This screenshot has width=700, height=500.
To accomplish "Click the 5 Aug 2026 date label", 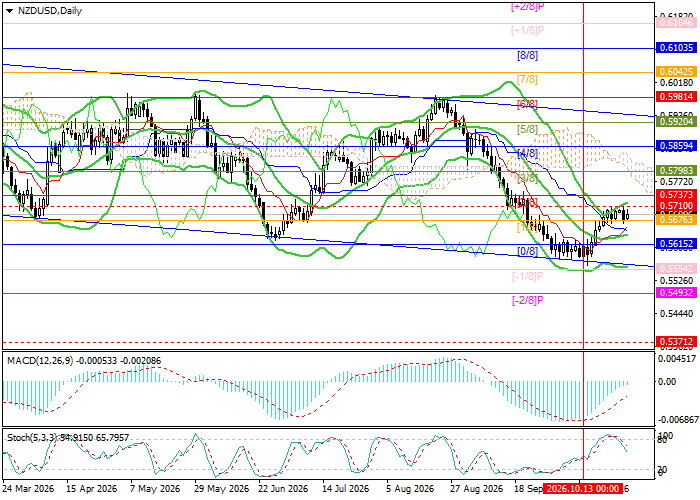I will coord(410,489).
